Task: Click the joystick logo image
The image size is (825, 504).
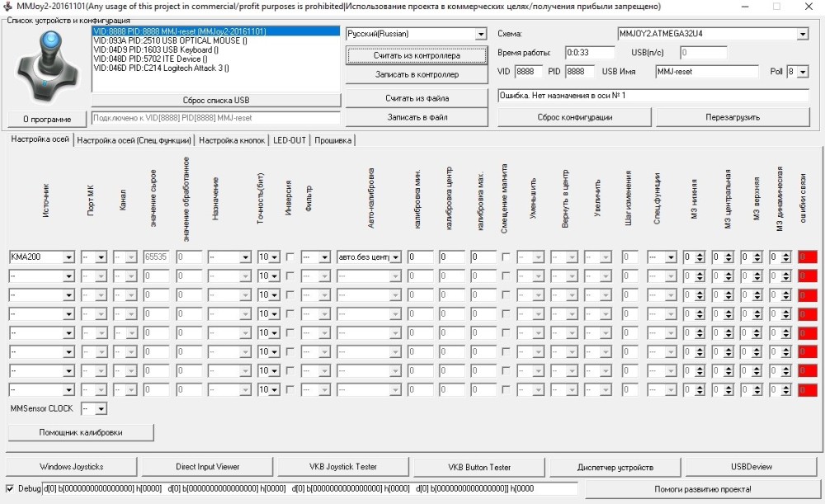Action: click(48, 66)
